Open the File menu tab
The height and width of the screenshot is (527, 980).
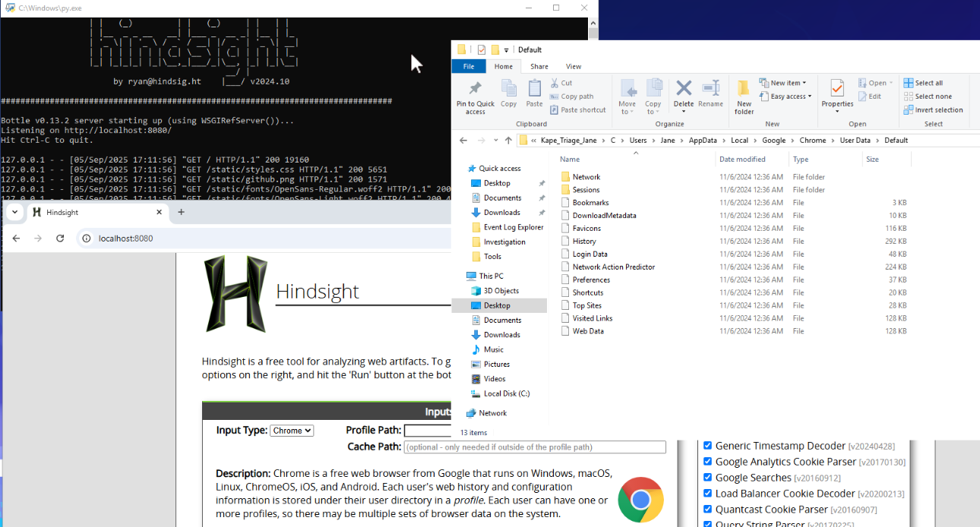(x=469, y=67)
